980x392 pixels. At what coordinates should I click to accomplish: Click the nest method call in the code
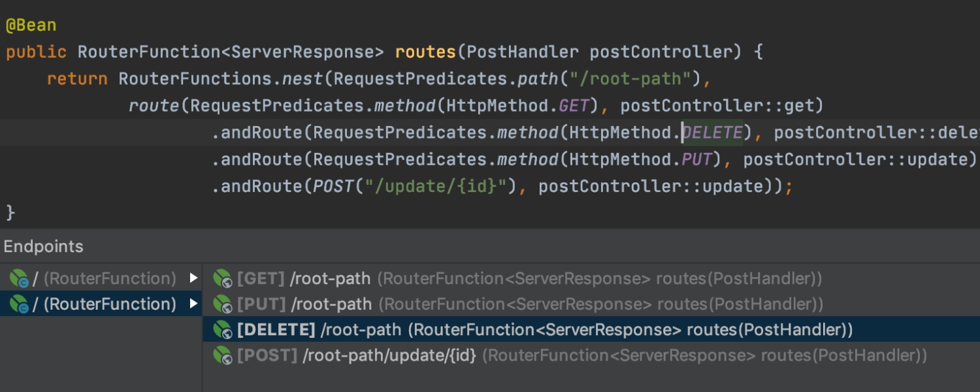point(302,79)
